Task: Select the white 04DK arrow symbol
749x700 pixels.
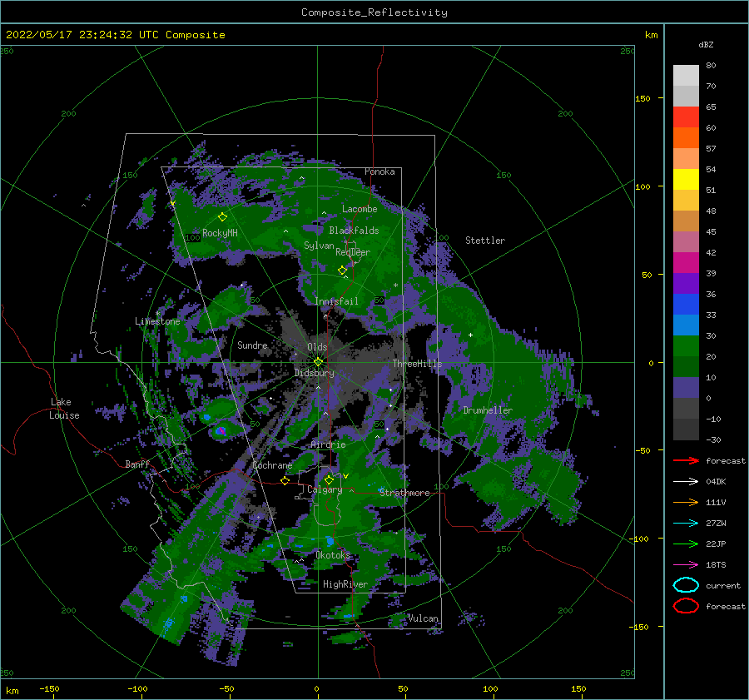Action: (686, 482)
